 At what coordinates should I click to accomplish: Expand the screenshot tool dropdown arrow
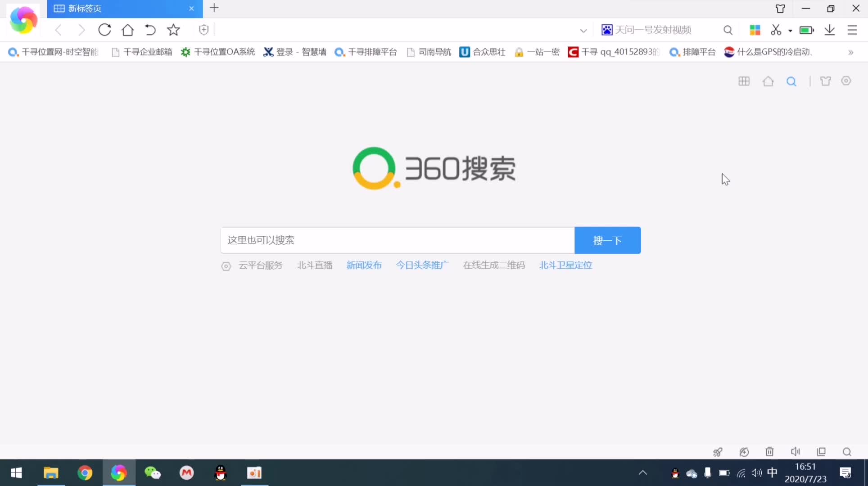790,31
